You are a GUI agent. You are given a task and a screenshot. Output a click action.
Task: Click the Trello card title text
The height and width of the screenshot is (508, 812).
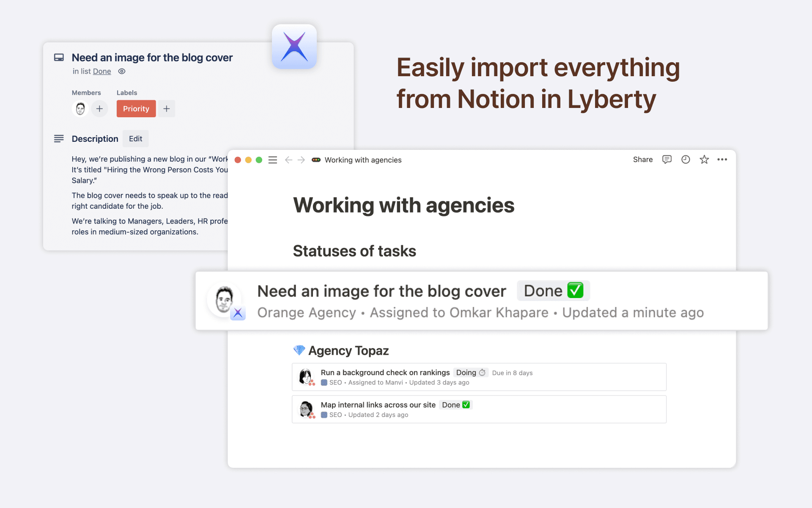pos(152,58)
